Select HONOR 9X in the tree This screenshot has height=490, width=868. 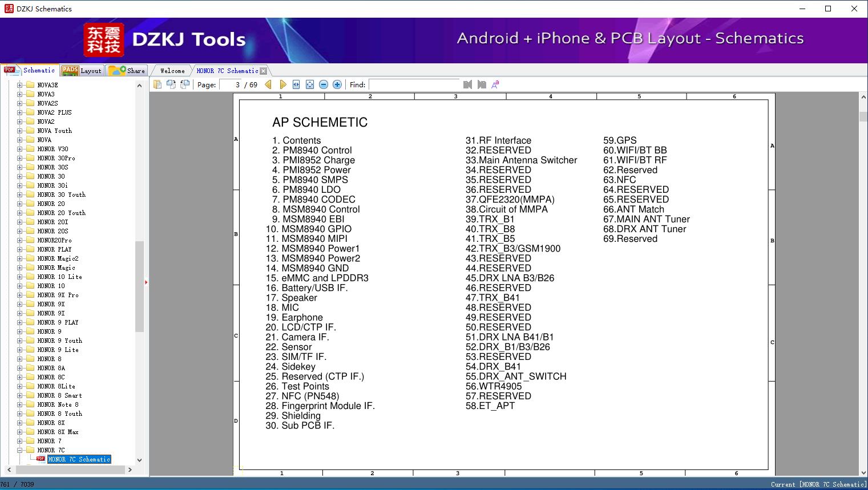pyautogui.click(x=51, y=304)
